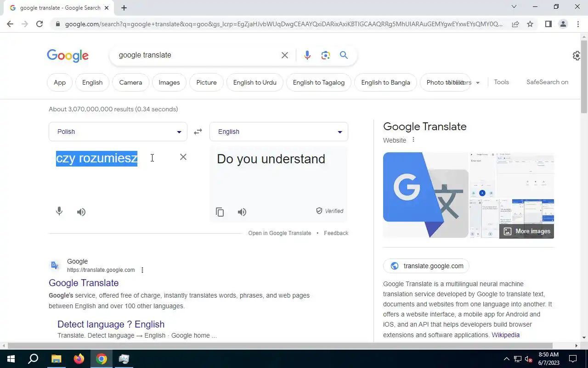Select the English to Bangla chip
Screen dimensions: 588x368
tap(385, 82)
